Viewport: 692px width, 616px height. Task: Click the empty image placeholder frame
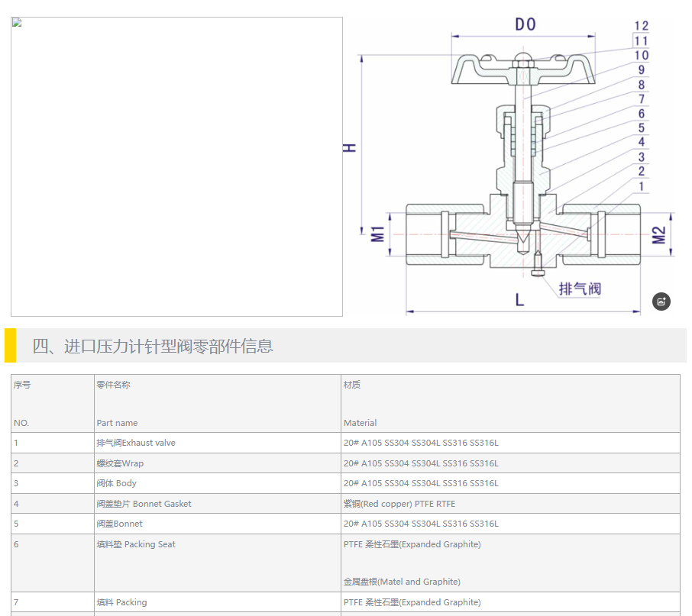pos(176,166)
